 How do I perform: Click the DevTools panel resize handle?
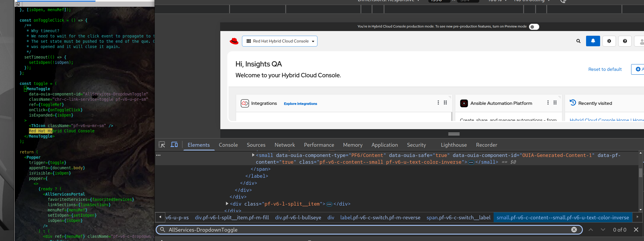[x=454, y=134]
